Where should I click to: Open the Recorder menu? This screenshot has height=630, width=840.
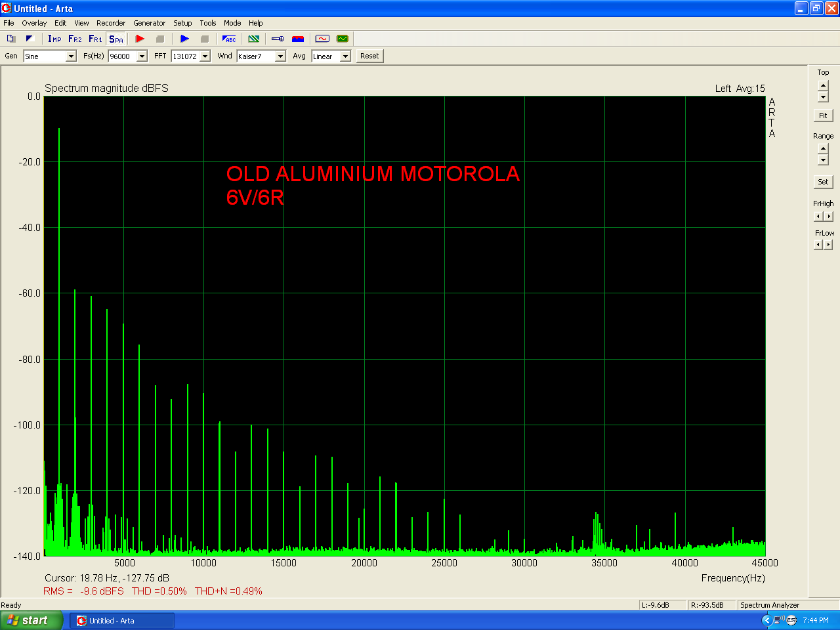(x=111, y=23)
